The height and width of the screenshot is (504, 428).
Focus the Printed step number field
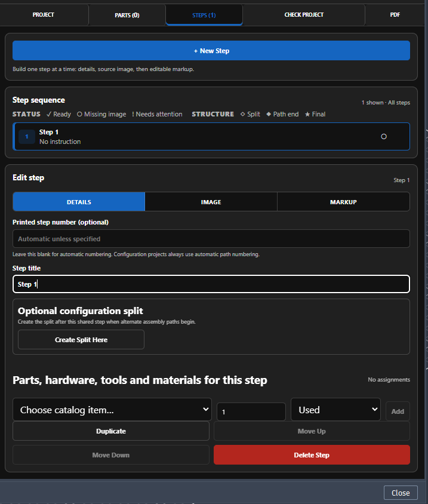[x=211, y=239]
